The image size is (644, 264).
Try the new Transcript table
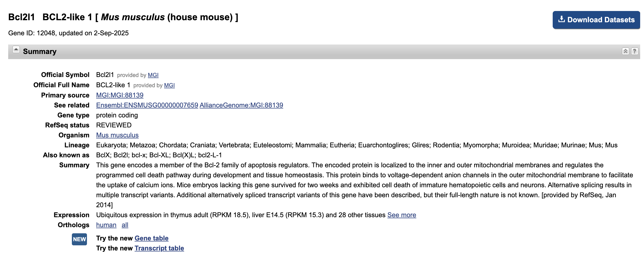click(159, 248)
